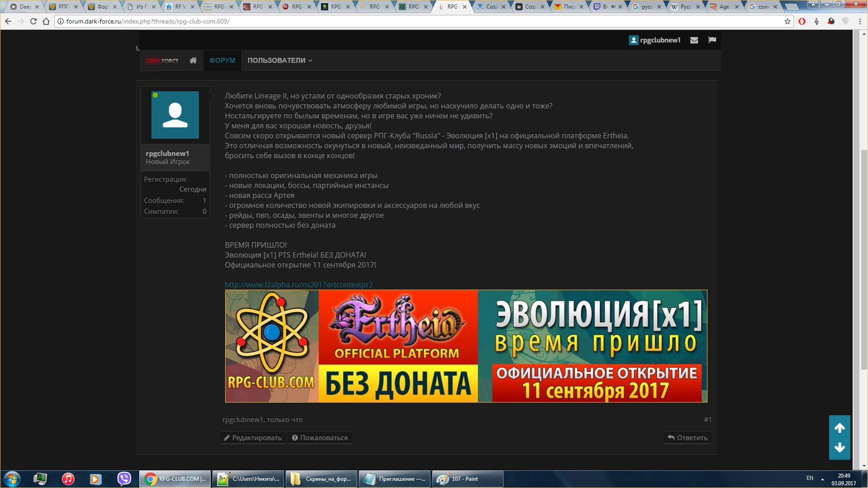Open a new browser tab
868x488 pixels.
(792, 7)
